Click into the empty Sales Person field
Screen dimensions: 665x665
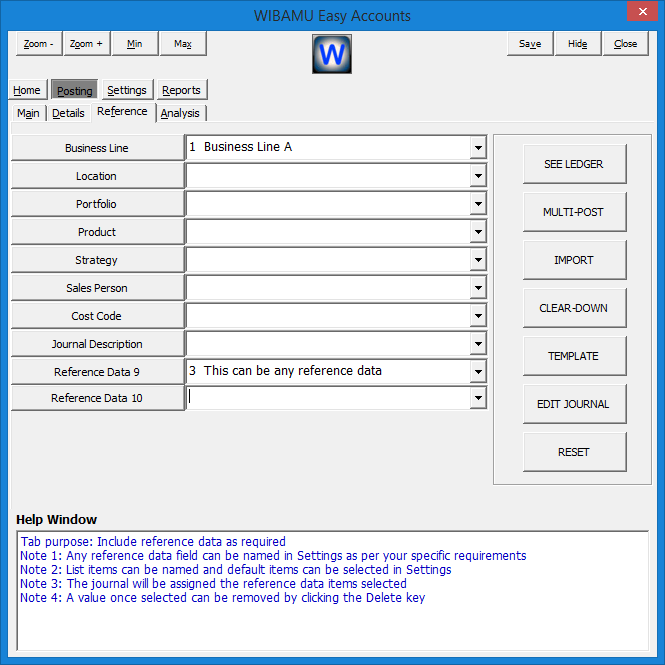click(328, 288)
